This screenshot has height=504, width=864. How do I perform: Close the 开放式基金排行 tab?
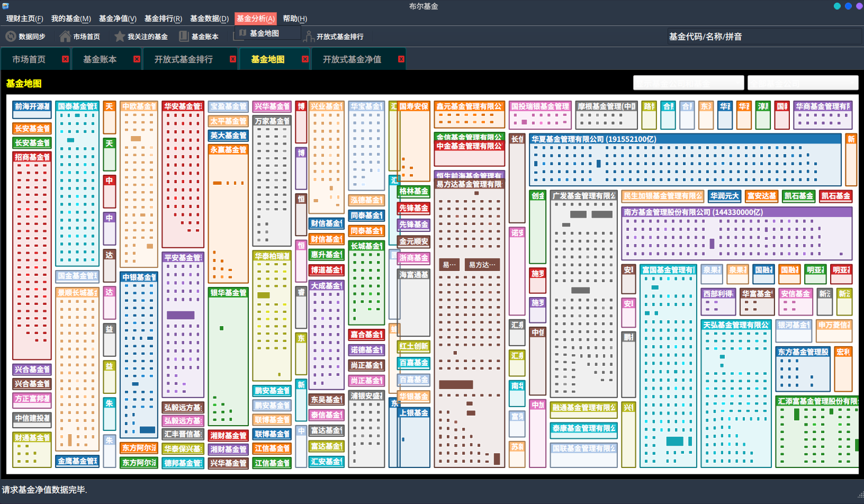(233, 59)
